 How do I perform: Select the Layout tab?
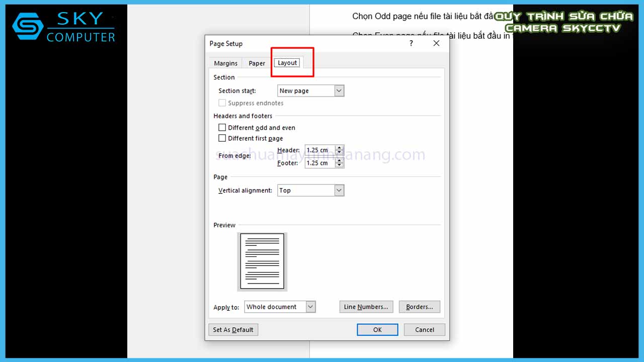(x=288, y=63)
